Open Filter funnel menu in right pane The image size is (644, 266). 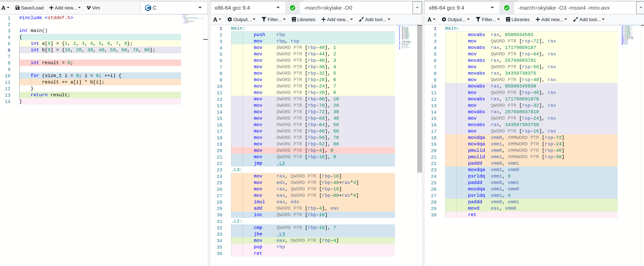click(x=488, y=19)
